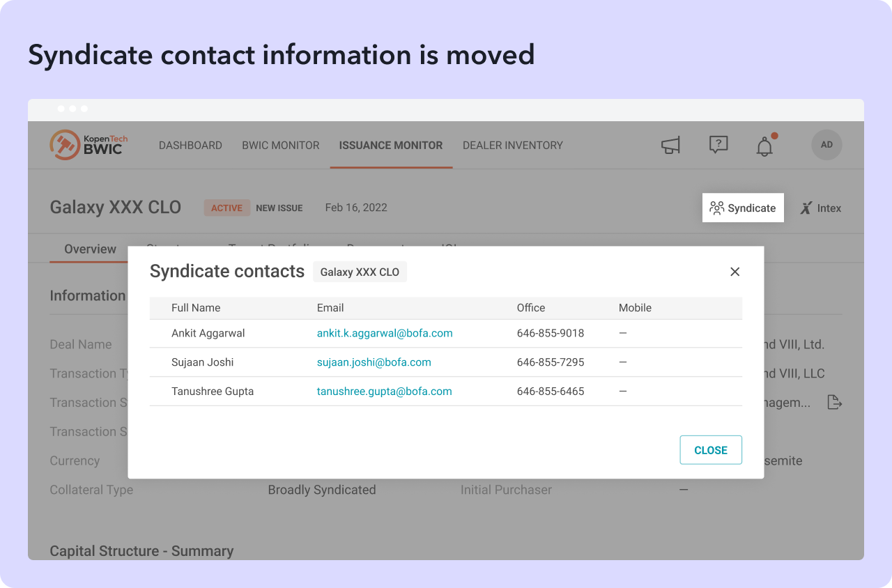Select the ISSUANCE MONITOR nav item

(x=391, y=146)
